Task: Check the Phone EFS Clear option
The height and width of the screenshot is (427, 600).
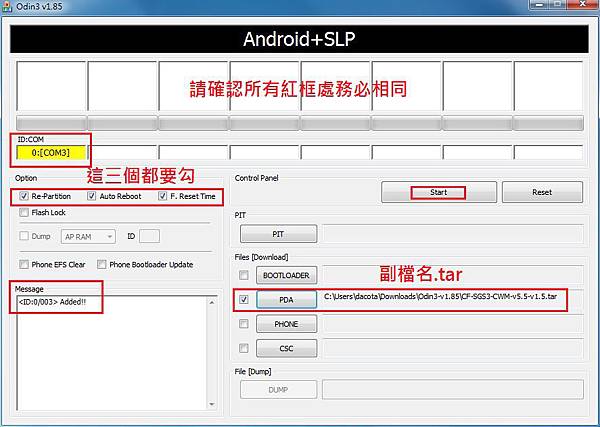Action: pos(24,264)
